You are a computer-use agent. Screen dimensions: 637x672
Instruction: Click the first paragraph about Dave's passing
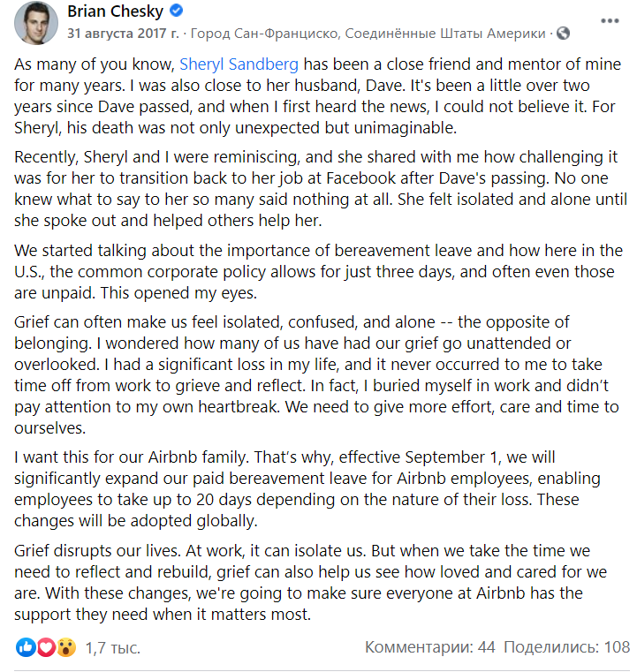point(317,96)
